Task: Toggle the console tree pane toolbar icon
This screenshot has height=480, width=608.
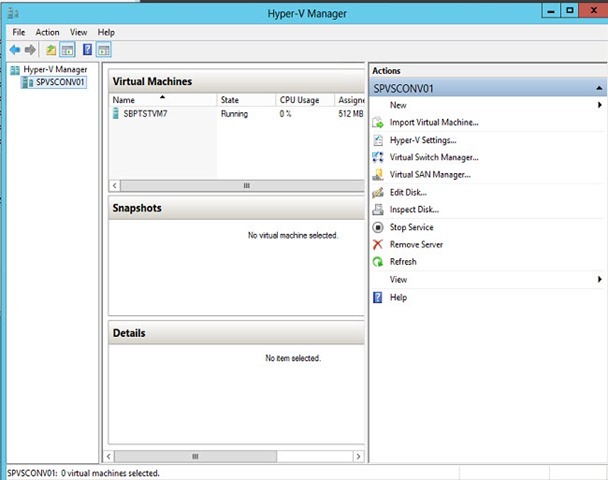Action: [67, 50]
